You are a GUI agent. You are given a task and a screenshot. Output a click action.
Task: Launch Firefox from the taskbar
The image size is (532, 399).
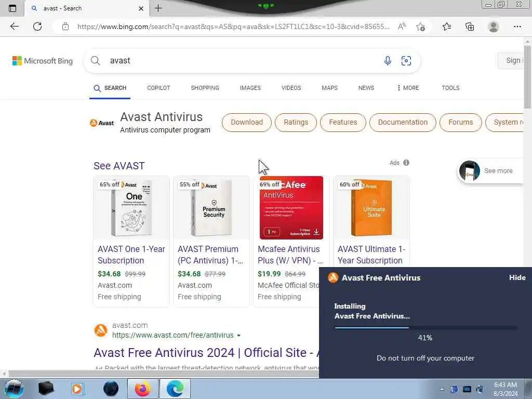[142, 389]
